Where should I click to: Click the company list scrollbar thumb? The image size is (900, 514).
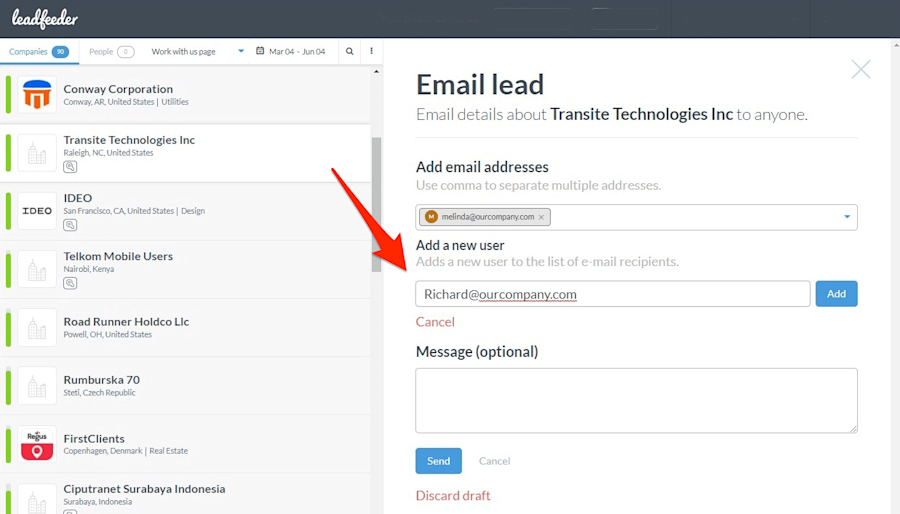(x=377, y=204)
